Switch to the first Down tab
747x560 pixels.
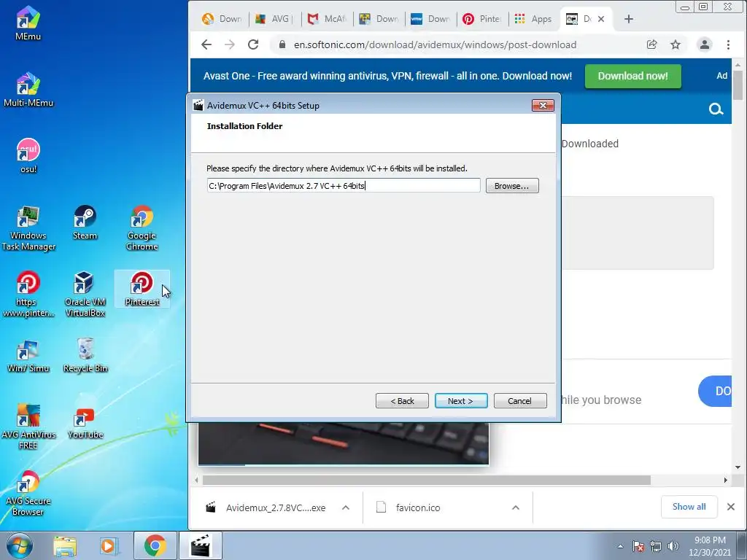[x=222, y=19]
